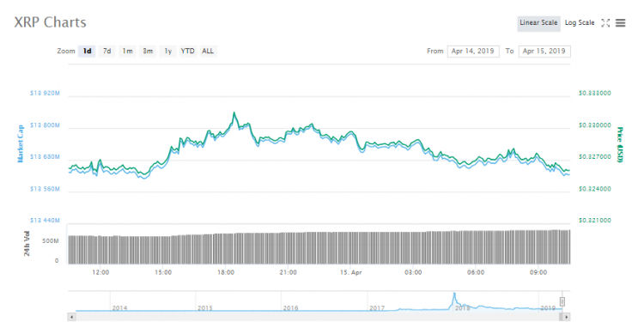Click the 15. Apr time axis label
Image resolution: width=644 pixels, height=322 pixels.
(x=350, y=272)
